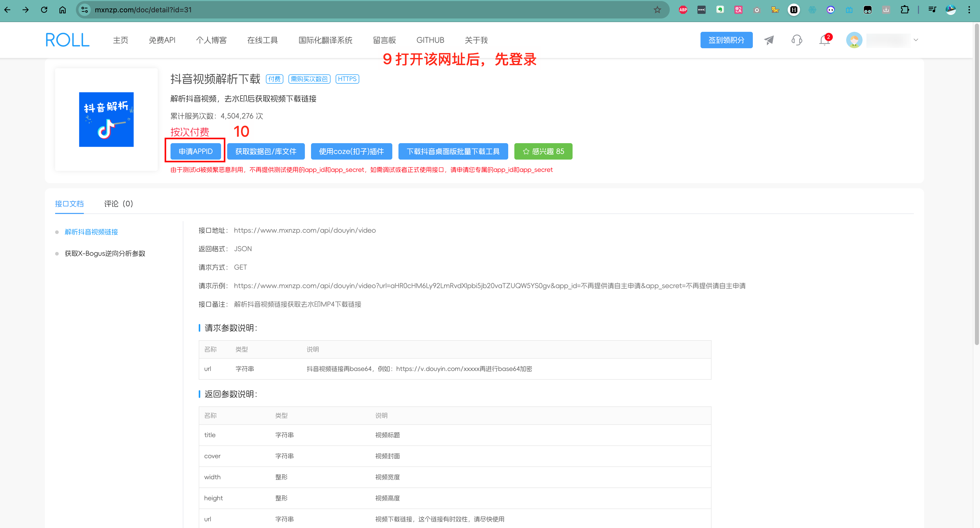Click the ROLL site logo
The height and width of the screenshot is (528, 980).
(67, 40)
